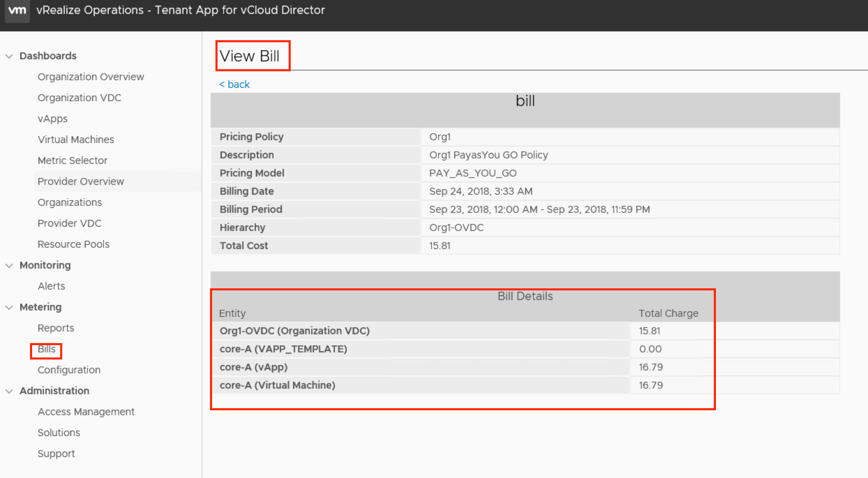Open the Organization VDC dashboard
This screenshot has height=478, width=868.
pyautogui.click(x=79, y=98)
